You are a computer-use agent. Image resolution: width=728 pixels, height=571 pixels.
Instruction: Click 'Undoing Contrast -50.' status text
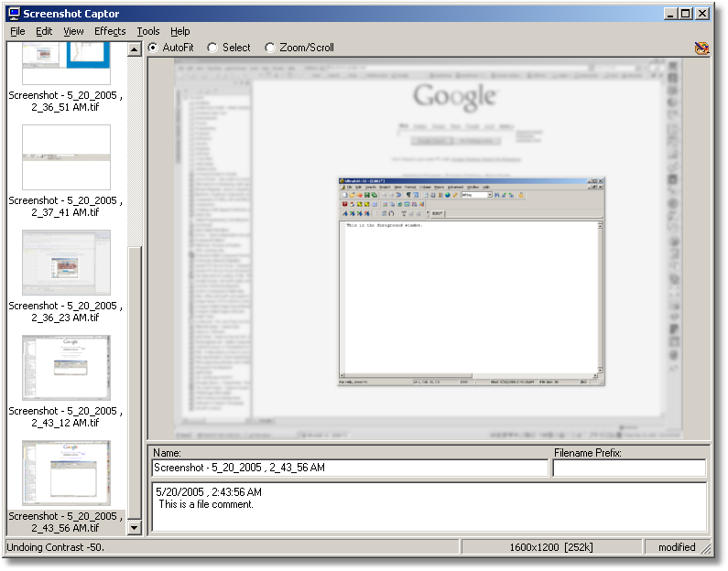tap(56, 547)
